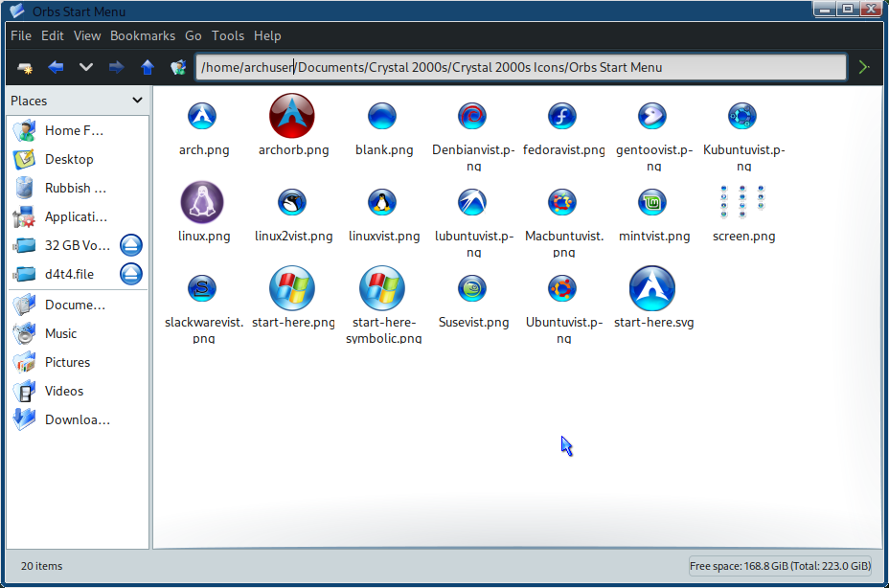
Task: Go up to the parent folder
Action: click(147, 67)
